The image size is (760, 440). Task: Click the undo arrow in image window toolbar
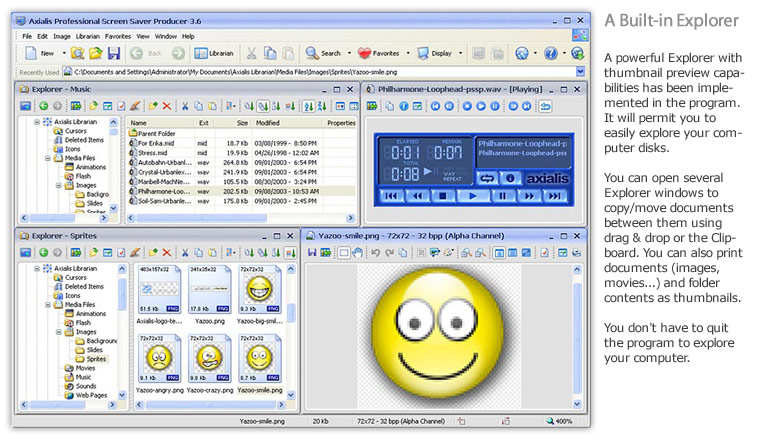pos(376,252)
